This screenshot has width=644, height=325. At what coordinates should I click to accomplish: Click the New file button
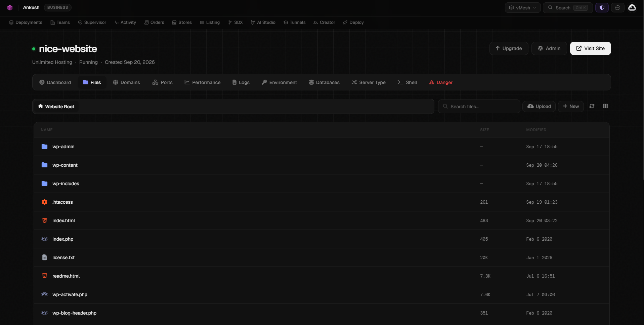pyautogui.click(x=571, y=106)
